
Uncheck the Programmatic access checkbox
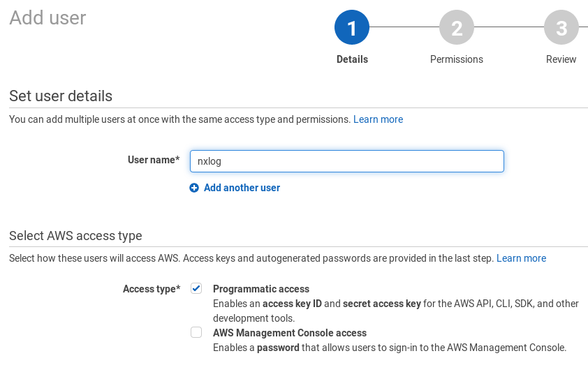[196, 289]
